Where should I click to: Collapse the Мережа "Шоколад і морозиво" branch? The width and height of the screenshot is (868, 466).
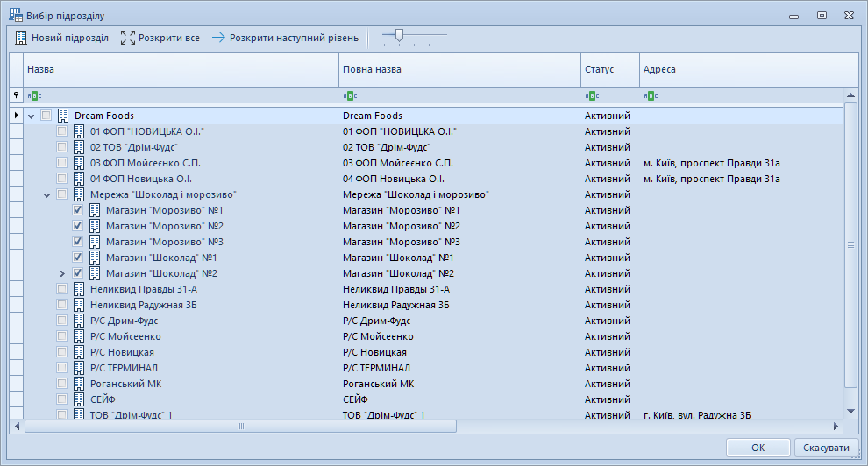coord(47,194)
